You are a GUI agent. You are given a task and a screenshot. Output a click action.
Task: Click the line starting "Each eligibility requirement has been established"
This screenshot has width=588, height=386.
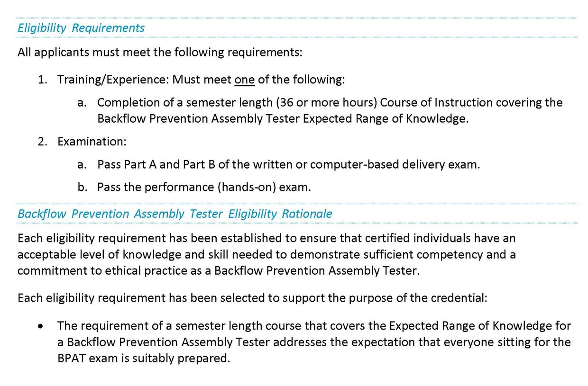(x=266, y=237)
